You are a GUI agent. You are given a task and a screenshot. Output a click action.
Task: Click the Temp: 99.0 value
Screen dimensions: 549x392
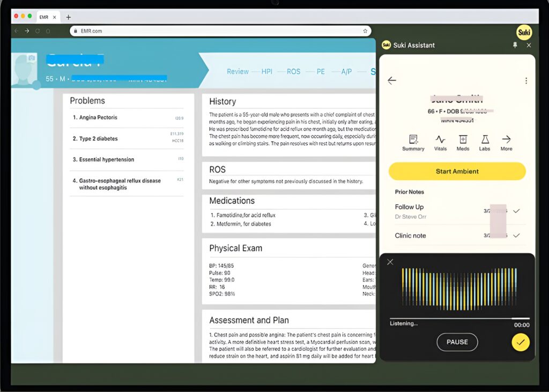(221, 280)
